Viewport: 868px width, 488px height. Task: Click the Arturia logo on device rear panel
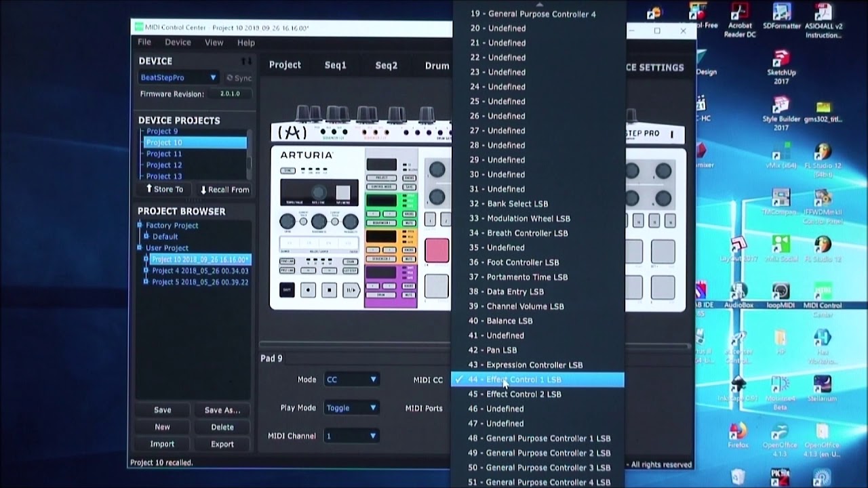coord(292,132)
